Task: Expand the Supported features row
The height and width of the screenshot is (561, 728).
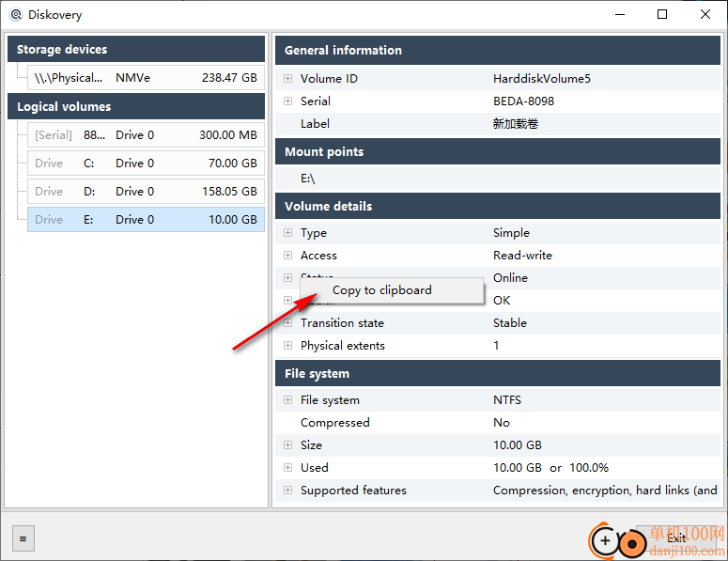Action: point(287,491)
